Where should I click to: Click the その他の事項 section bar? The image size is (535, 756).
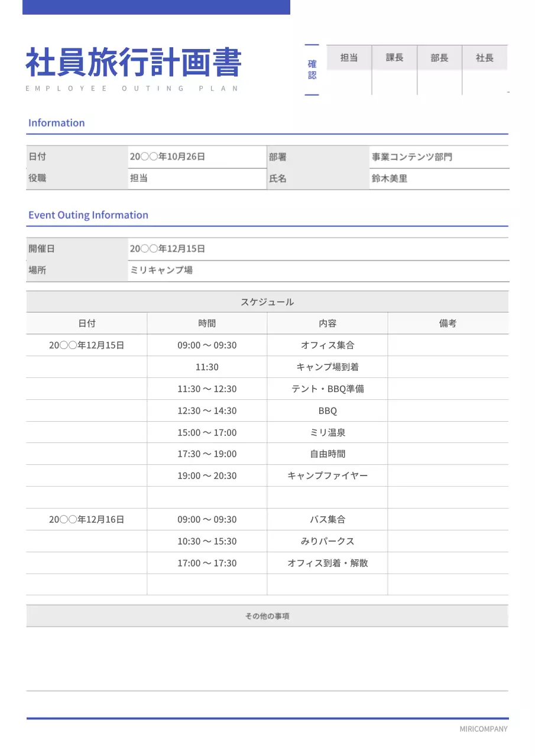coord(267,615)
